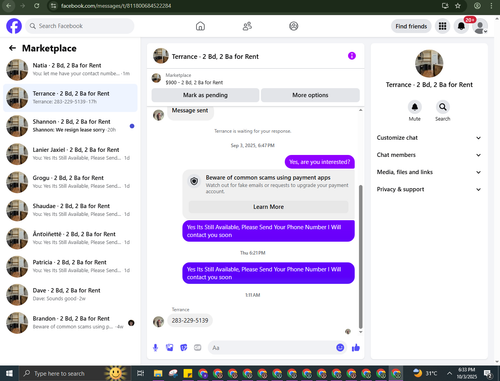
Task: Open the apps grid menu icon
Action: 442,26
